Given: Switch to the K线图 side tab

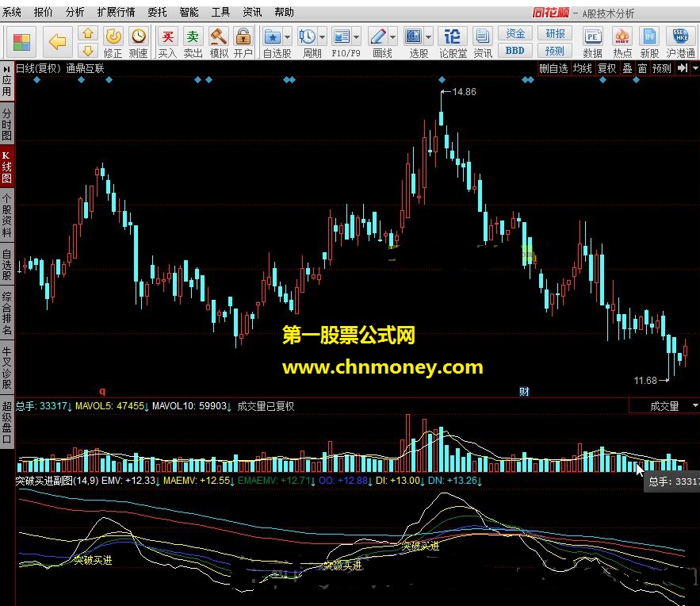Looking at the screenshot, I should 6,167.
